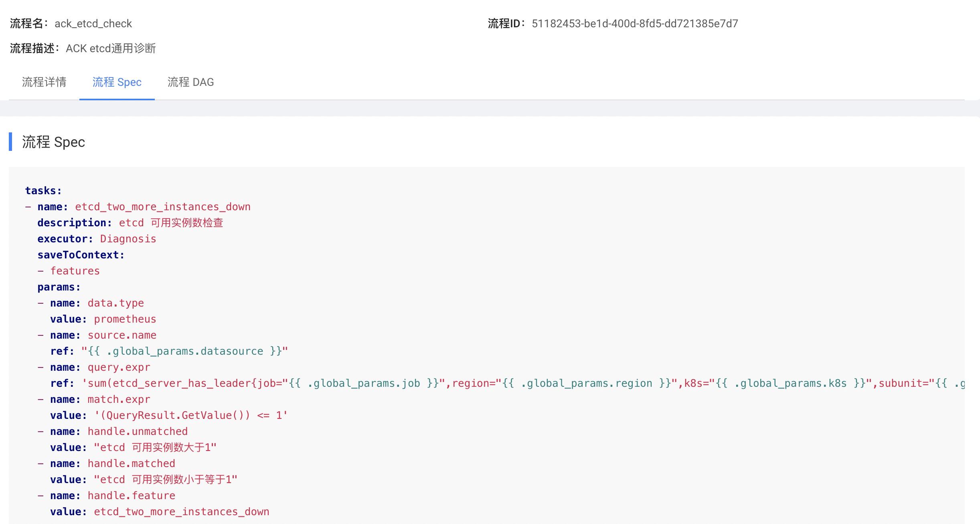
Task: Click the value etcd 可用实例数大于1
Action: coord(155,447)
